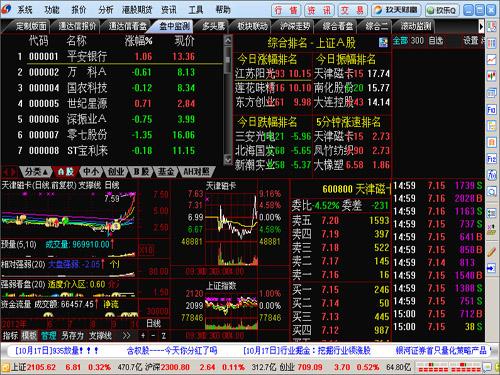500x375 pixels.
Task: Click the tab strip right scroll arrow
Action: 481,26
